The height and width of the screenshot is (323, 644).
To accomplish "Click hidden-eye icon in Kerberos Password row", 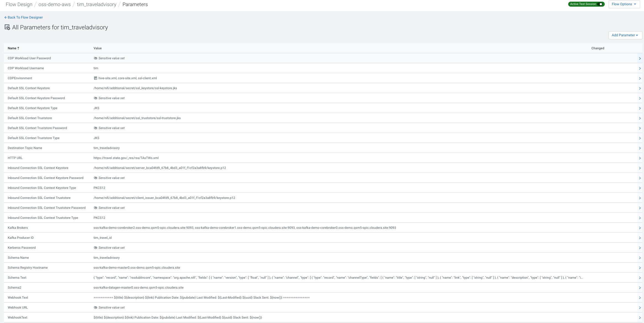I will point(95,248).
